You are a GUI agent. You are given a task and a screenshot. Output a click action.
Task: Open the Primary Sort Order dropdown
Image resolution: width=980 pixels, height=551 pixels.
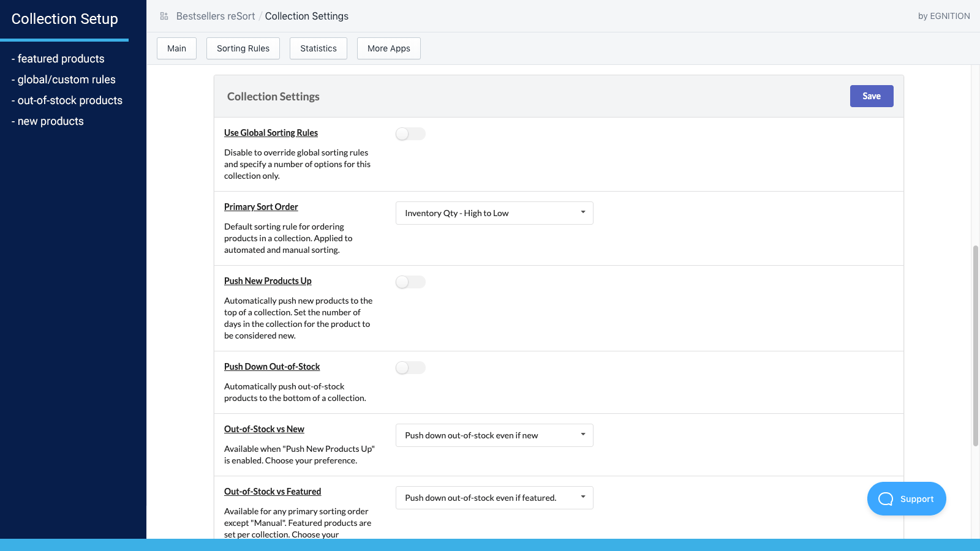494,213
